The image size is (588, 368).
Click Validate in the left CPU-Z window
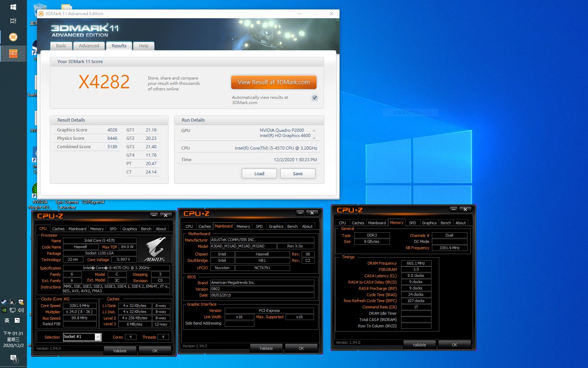[120, 351]
